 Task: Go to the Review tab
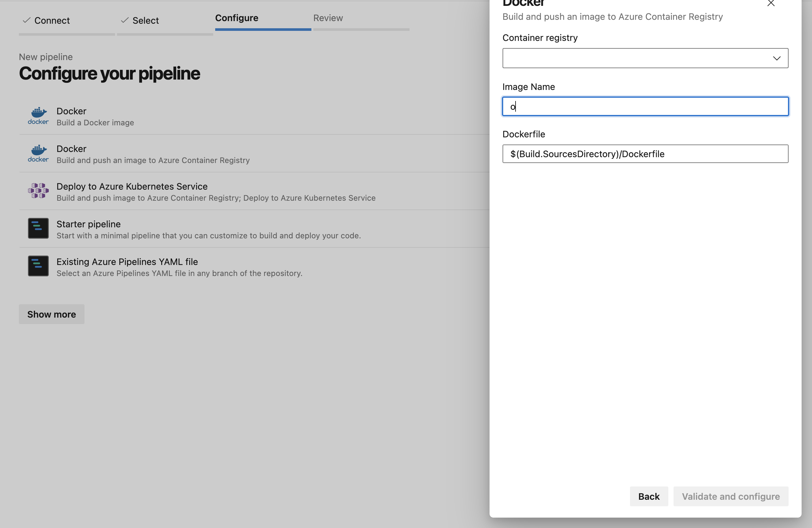point(328,18)
